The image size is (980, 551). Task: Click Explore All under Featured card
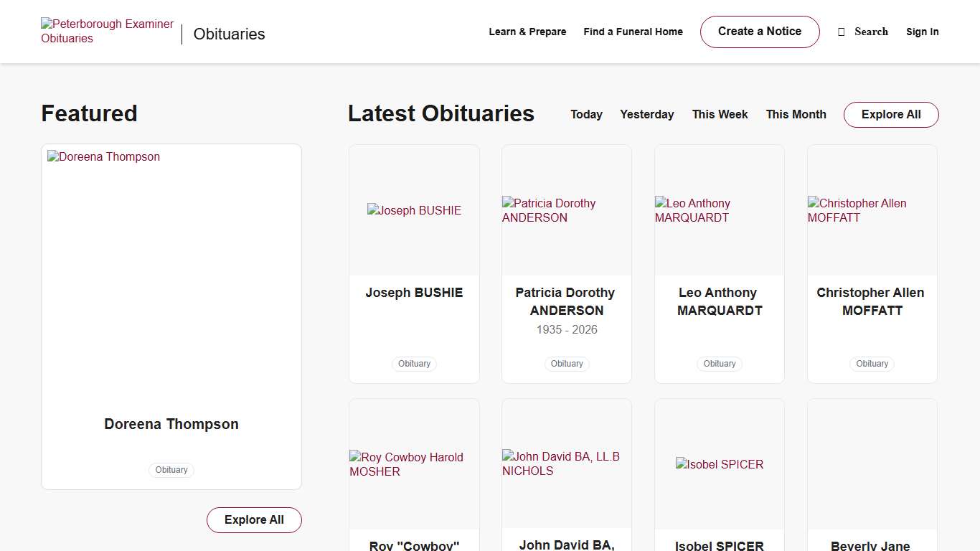(x=254, y=520)
